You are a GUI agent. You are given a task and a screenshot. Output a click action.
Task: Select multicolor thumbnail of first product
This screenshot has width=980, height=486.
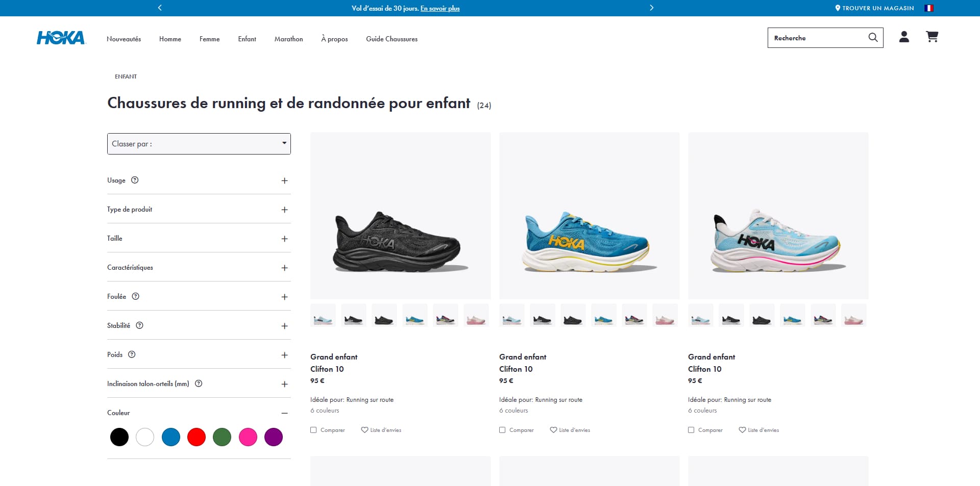coord(446,315)
